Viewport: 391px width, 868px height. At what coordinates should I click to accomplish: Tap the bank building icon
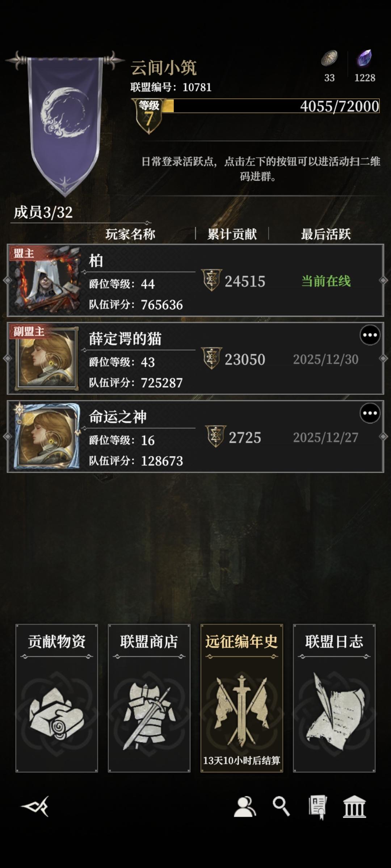click(354, 806)
